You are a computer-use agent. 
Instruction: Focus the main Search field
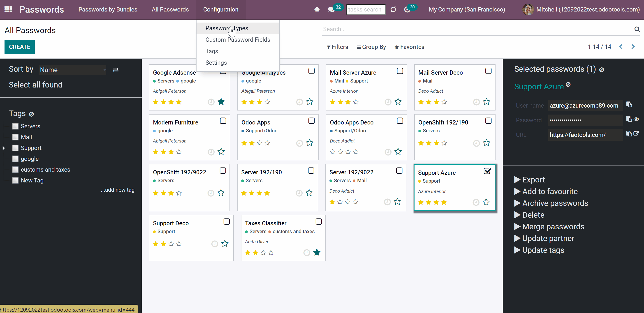477,29
